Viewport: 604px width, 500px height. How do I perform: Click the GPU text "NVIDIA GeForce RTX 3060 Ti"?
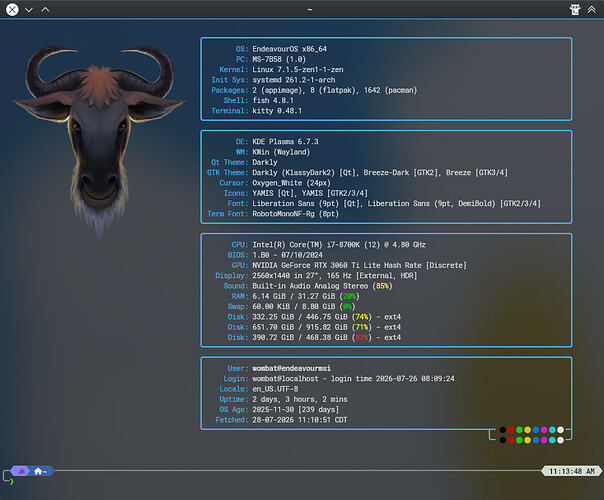[308, 265]
